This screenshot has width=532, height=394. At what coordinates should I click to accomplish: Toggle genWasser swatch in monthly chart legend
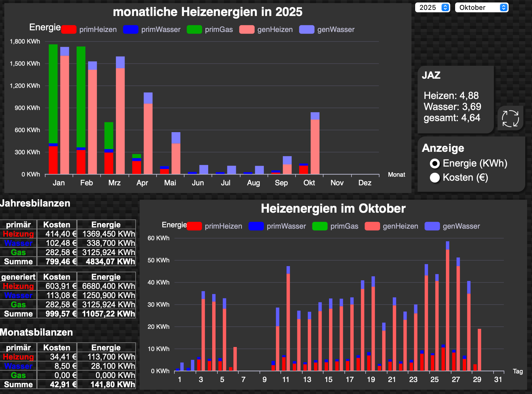tap(307, 30)
